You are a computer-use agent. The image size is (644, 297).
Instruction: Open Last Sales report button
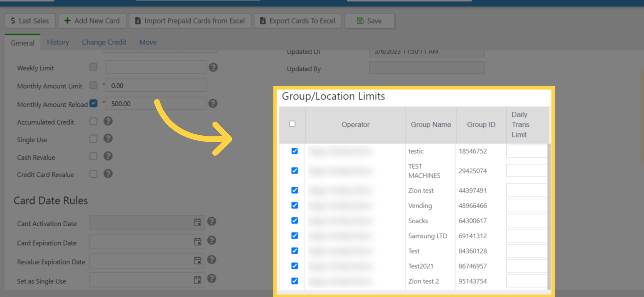pyautogui.click(x=29, y=21)
